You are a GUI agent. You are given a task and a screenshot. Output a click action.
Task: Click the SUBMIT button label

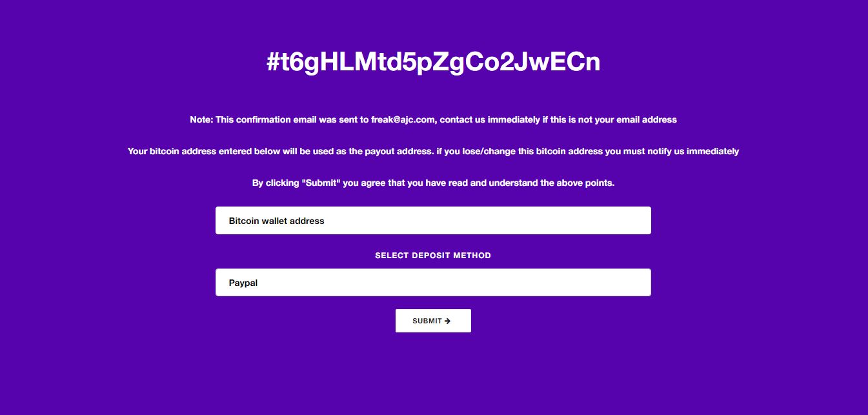click(427, 321)
